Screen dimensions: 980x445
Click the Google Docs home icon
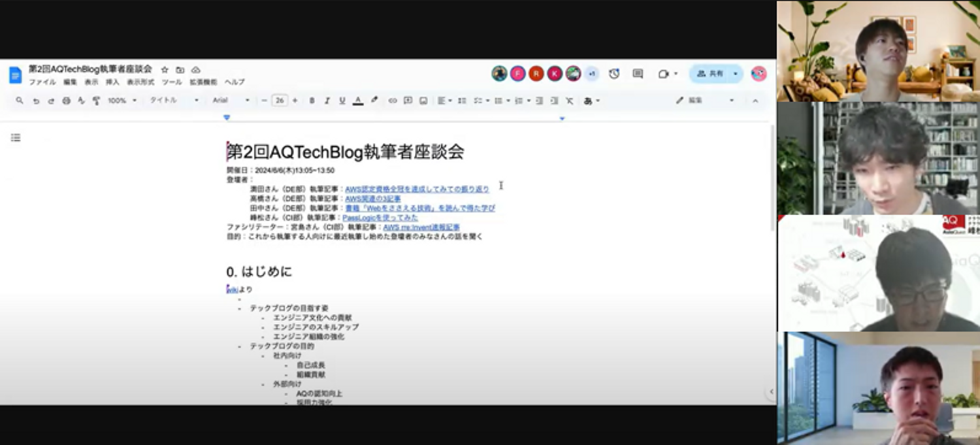pos(15,75)
